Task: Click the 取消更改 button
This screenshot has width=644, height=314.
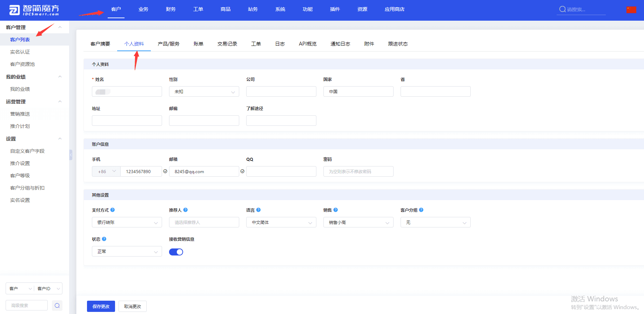Action: point(133,306)
